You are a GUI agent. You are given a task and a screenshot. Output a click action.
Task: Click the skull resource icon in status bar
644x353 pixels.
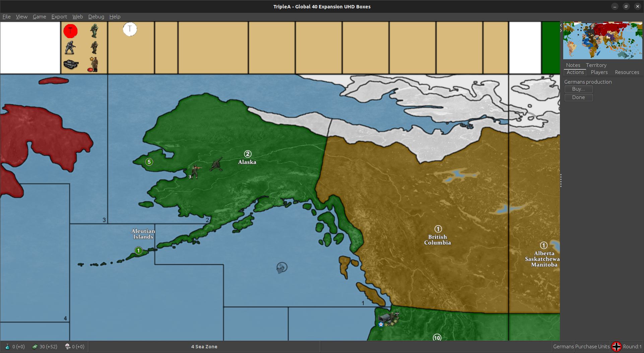(x=67, y=347)
